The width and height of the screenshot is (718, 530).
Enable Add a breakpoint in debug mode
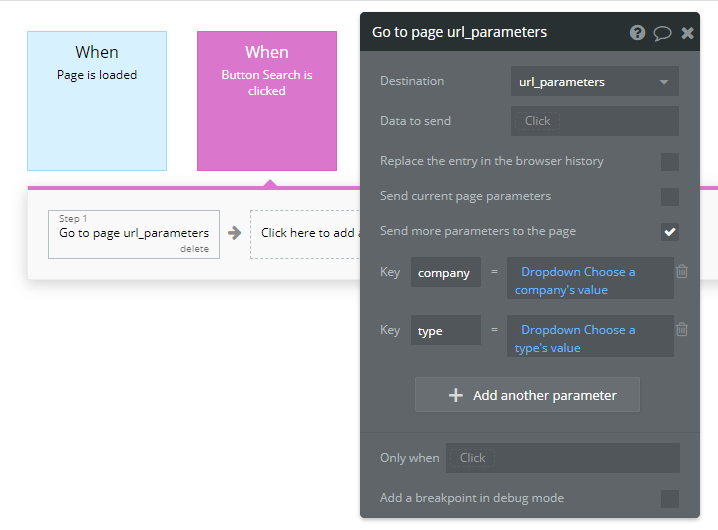pos(669,499)
